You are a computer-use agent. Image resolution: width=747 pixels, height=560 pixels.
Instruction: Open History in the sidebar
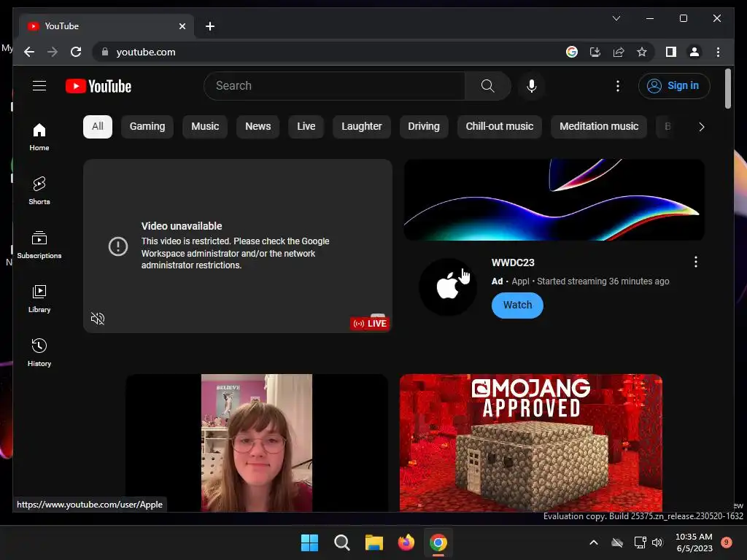39,352
